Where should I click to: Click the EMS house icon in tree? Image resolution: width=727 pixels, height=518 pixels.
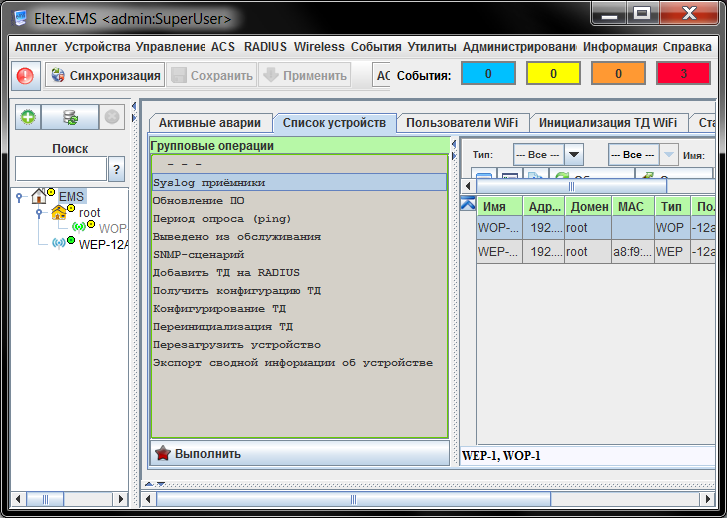40,196
